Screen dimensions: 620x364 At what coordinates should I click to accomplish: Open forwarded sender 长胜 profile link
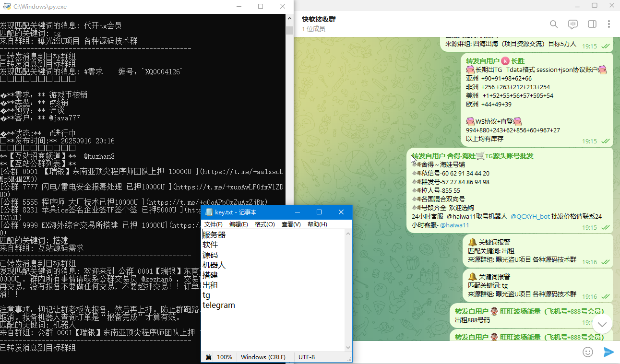coord(518,61)
